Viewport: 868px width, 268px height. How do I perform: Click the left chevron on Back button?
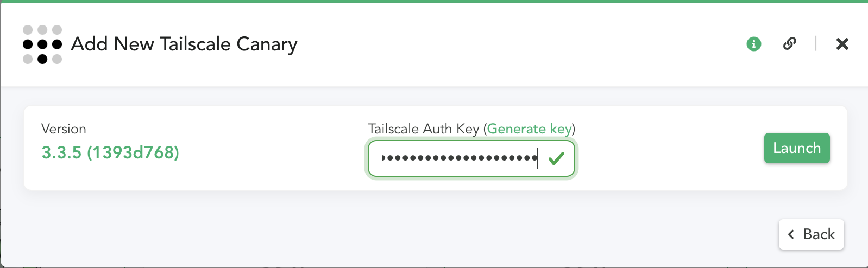point(791,234)
